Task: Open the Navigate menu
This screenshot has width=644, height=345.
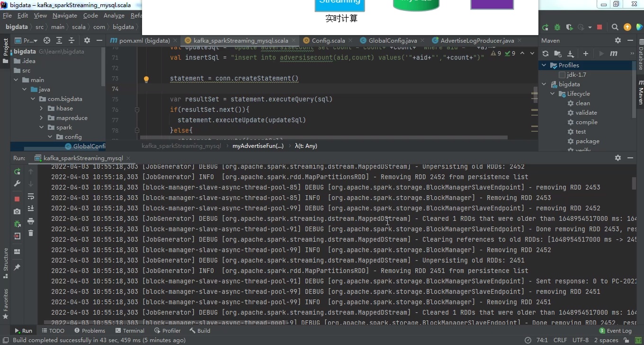Action: pos(65,16)
